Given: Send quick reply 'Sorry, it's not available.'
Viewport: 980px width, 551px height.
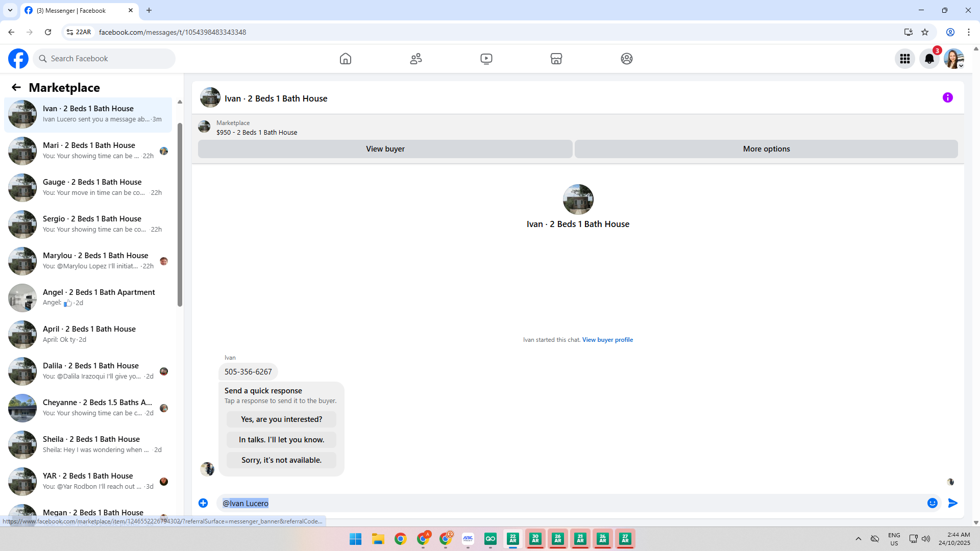Looking at the screenshot, I should point(281,460).
